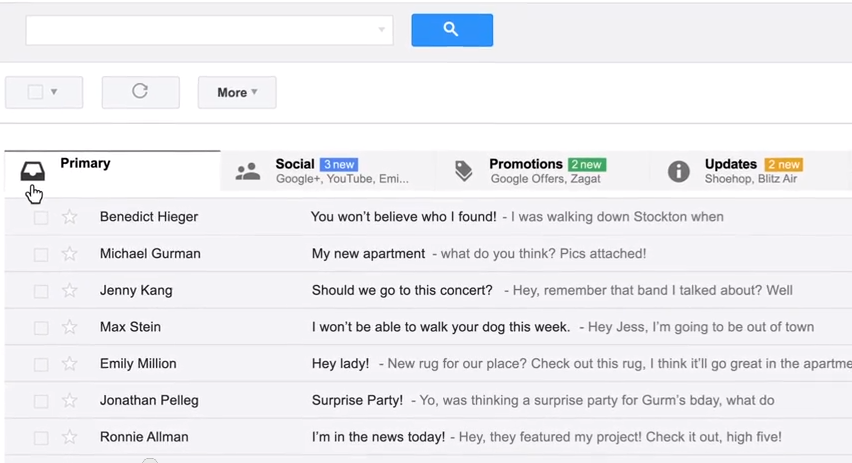Star the Jenny Kang concert email
The height and width of the screenshot is (463, 852).
[69, 291]
